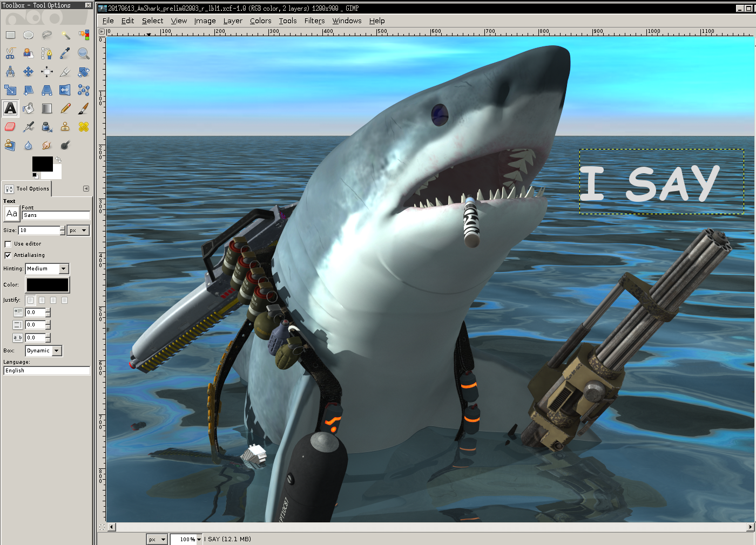The image size is (756, 545).
Task: Open the text size unit dropdown
Action: point(78,230)
